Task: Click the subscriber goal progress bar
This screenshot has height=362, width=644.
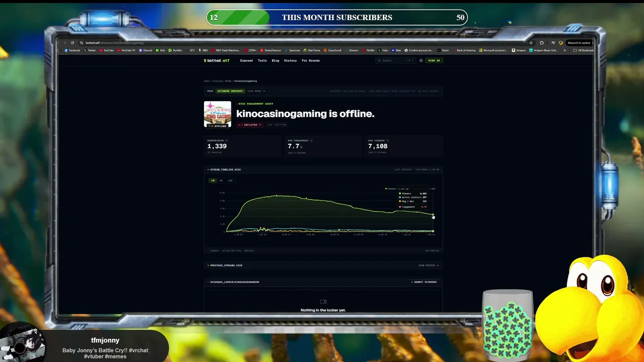Action: [x=337, y=18]
